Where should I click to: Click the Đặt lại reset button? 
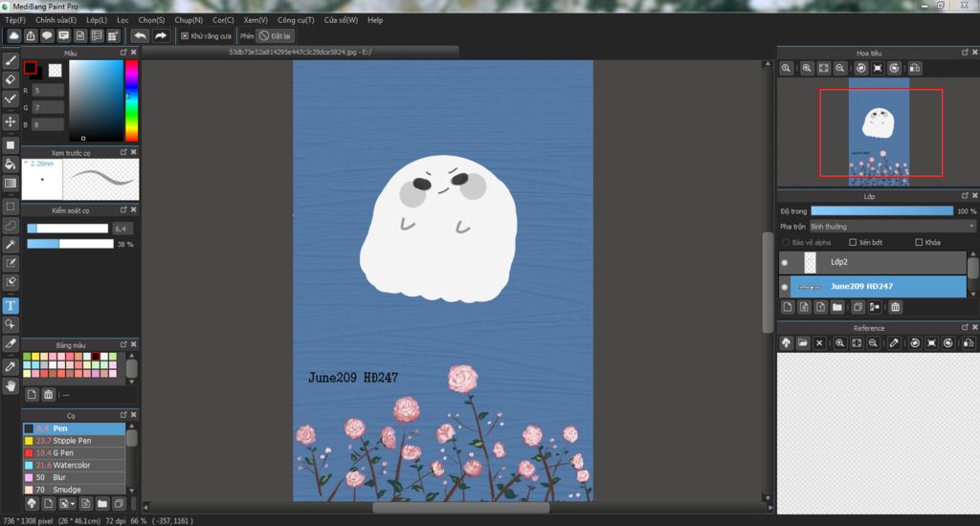276,36
